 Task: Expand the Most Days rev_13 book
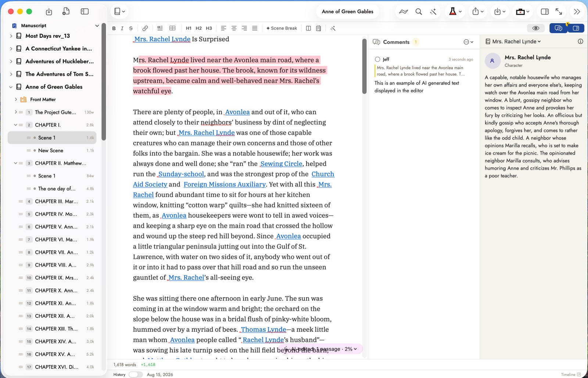(x=11, y=36)
